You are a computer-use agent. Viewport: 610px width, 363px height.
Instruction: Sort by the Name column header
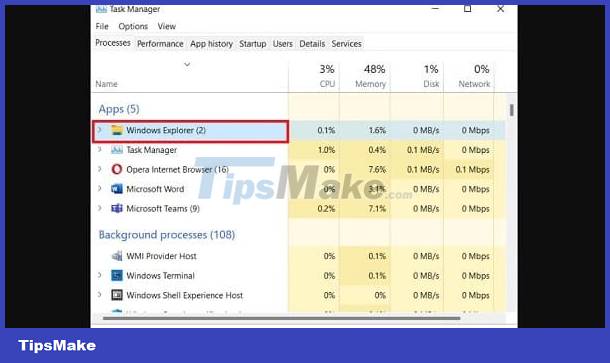(x=106, y=84)
